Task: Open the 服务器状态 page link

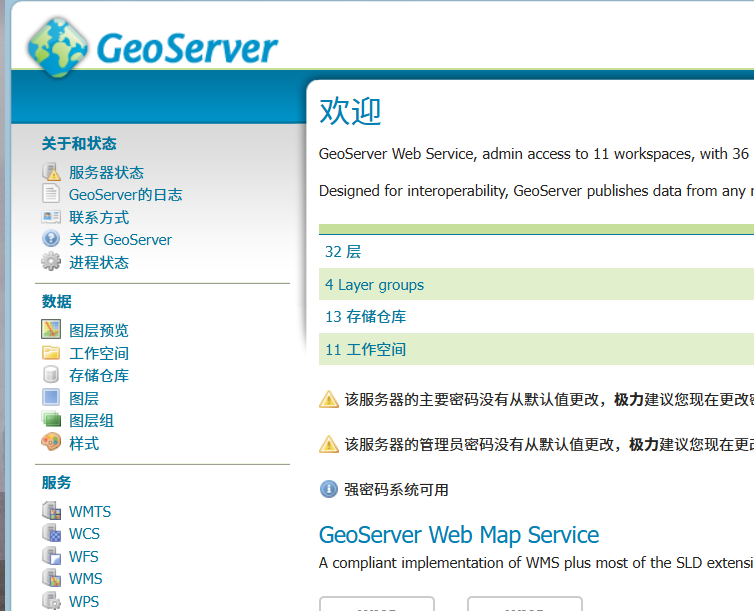Action: pyautogui.click(x=106, y=173)
